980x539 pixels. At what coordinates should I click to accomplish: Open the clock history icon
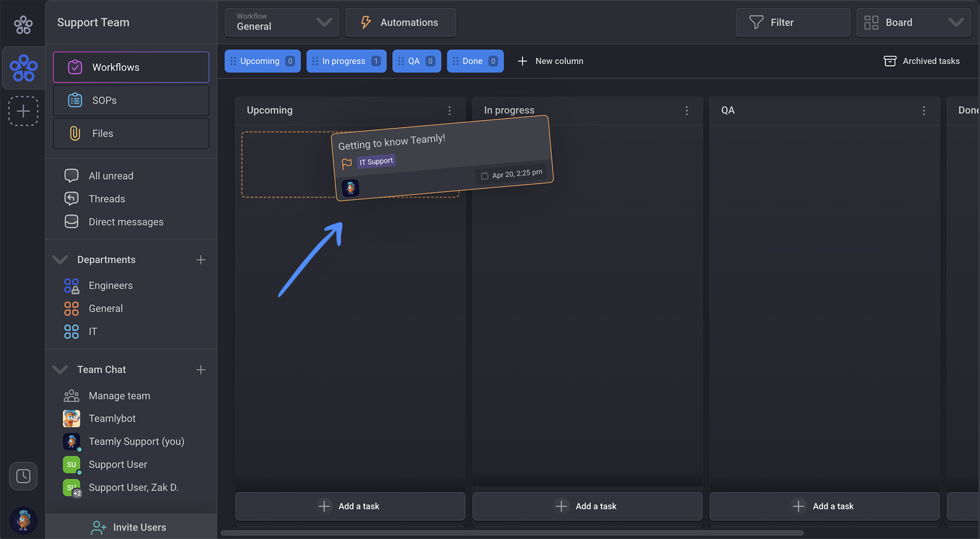23,476
